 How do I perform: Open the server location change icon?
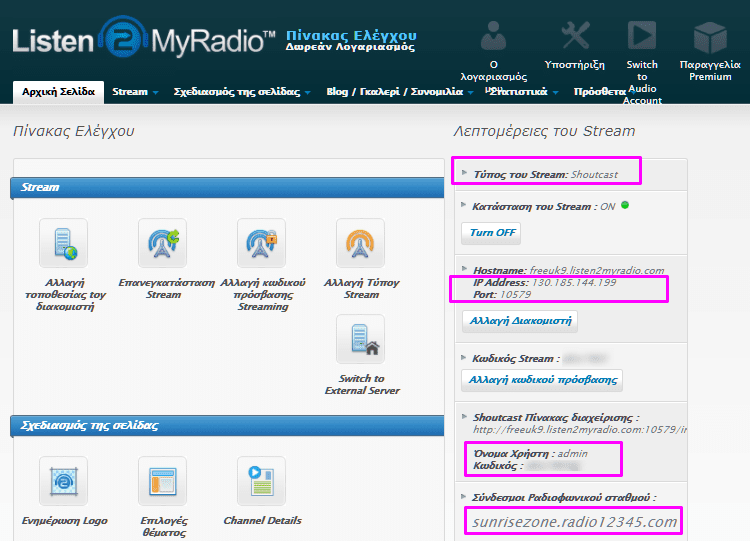[x=64, y=243]
